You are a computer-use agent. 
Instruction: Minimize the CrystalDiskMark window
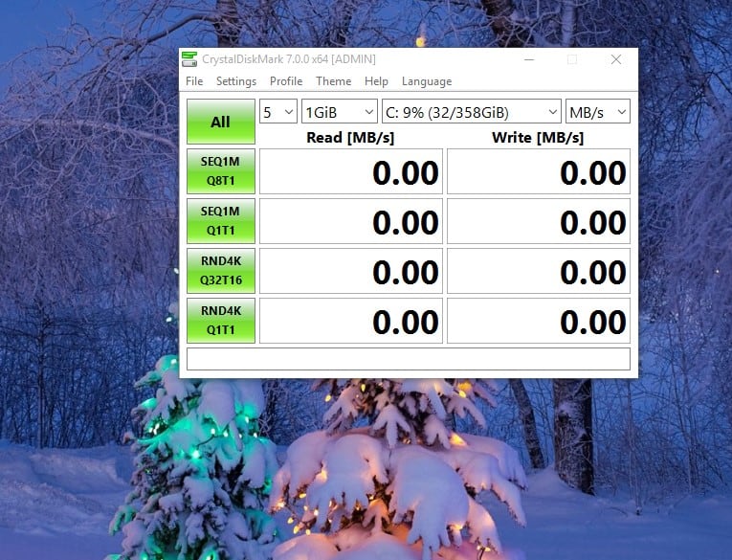coord(527,59)
